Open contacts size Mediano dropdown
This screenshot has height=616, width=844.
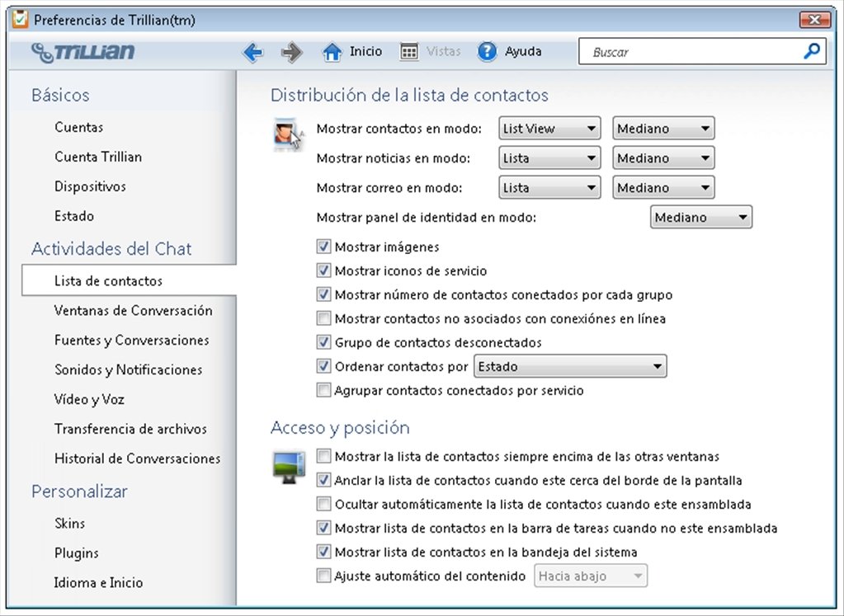tap(663, 129)
